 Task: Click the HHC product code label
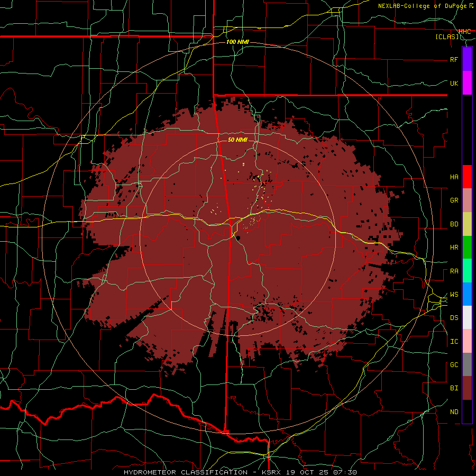coord(465,32)
